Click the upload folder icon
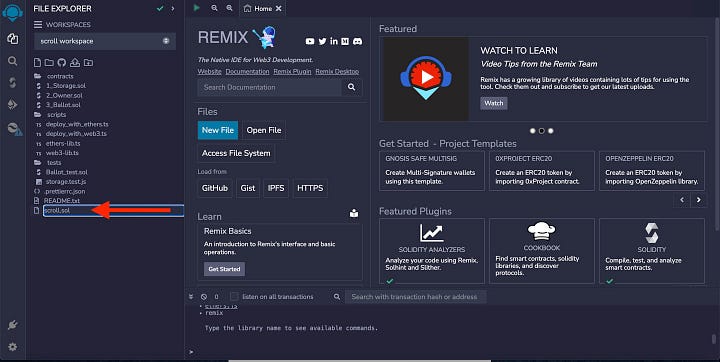The height and width of the screenshot is (362, 720). coord(88,62)
